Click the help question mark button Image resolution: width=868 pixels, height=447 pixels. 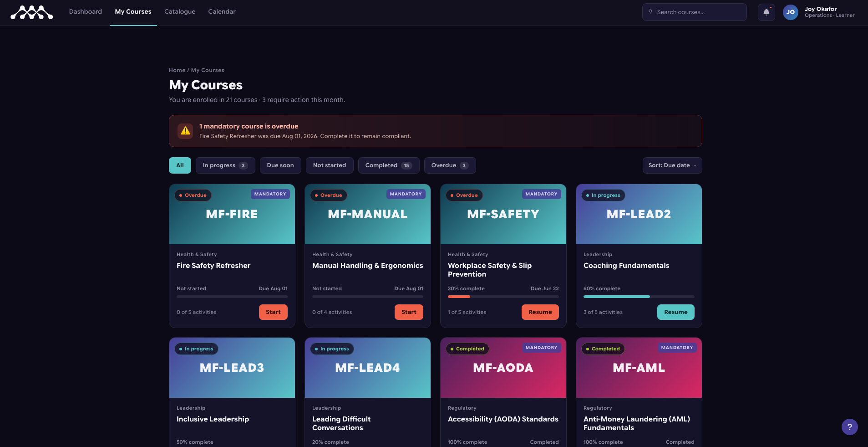(849, 427)
